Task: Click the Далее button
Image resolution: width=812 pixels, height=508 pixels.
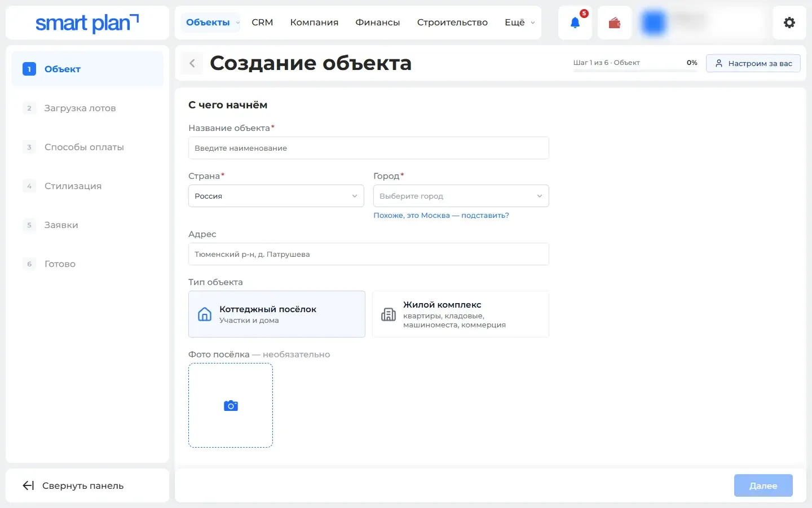Action: [x=764, y=485]
